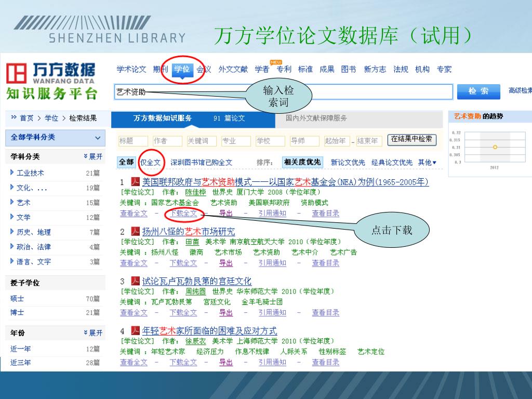Expand 文学 category triangle

pyautogui.click(x=12, y=217)
